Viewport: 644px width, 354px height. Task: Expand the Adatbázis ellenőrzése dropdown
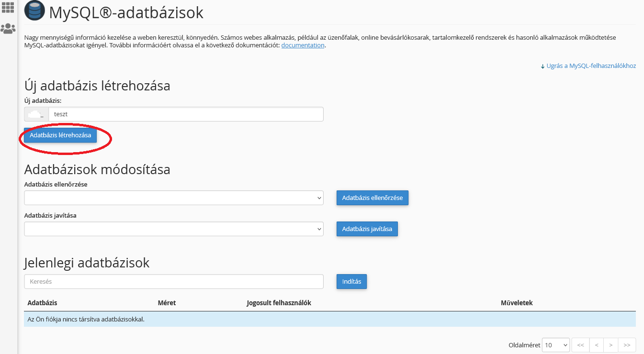174,198
